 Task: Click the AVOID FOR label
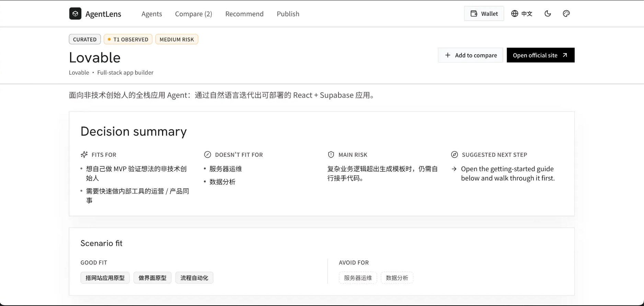354,263
